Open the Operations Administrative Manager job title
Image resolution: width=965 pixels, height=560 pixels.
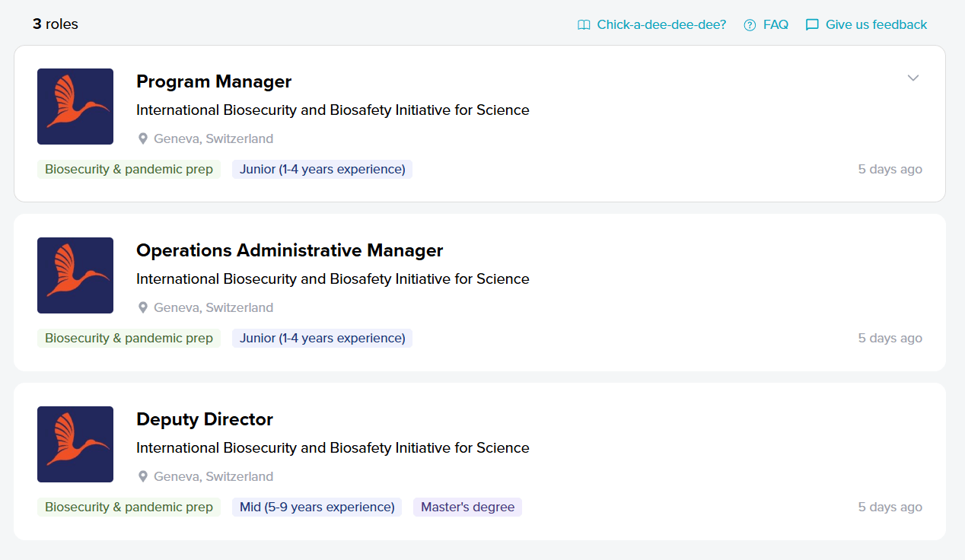pyautogui.click(x=289, y=250)
